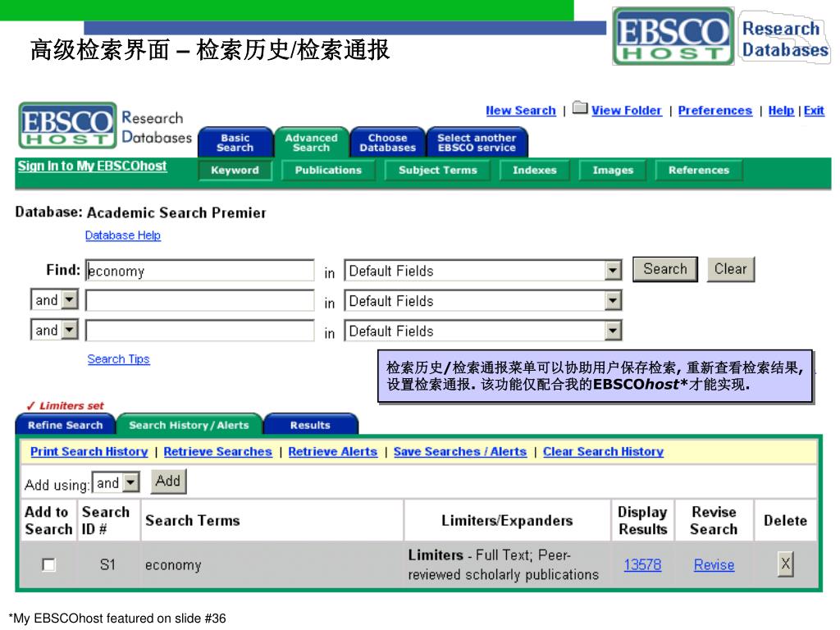Image resolution: width=840 pixels, height=630 pixels.
Task: Click the second search term field
Action: point(200,300)
